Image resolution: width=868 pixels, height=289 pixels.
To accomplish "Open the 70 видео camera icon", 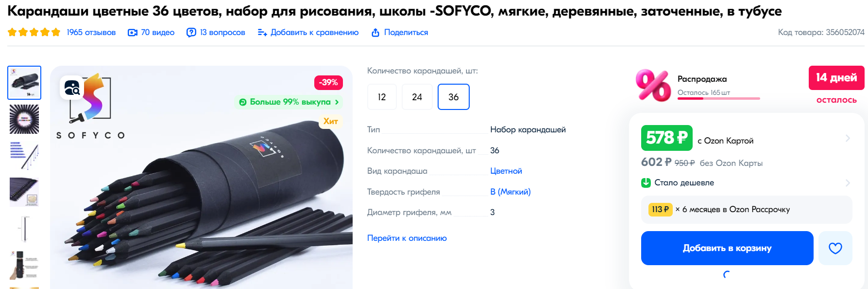I will 132,33.
